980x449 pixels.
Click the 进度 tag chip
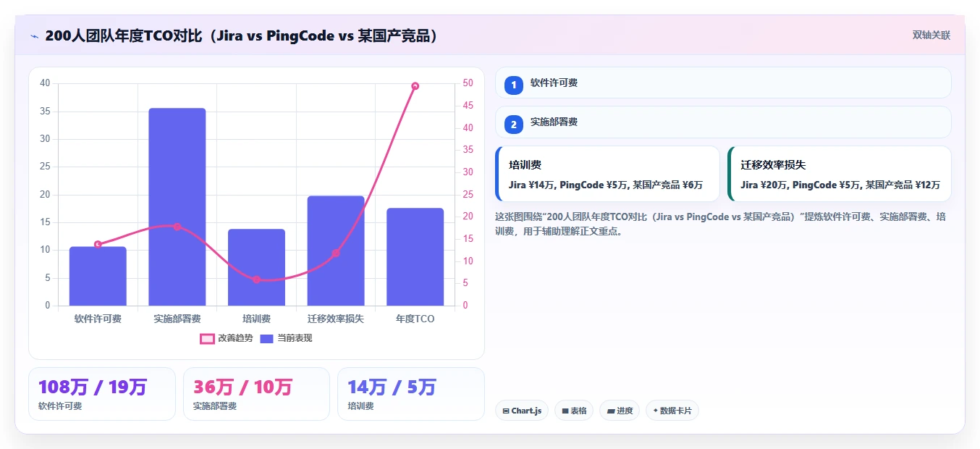coord(620,411)
